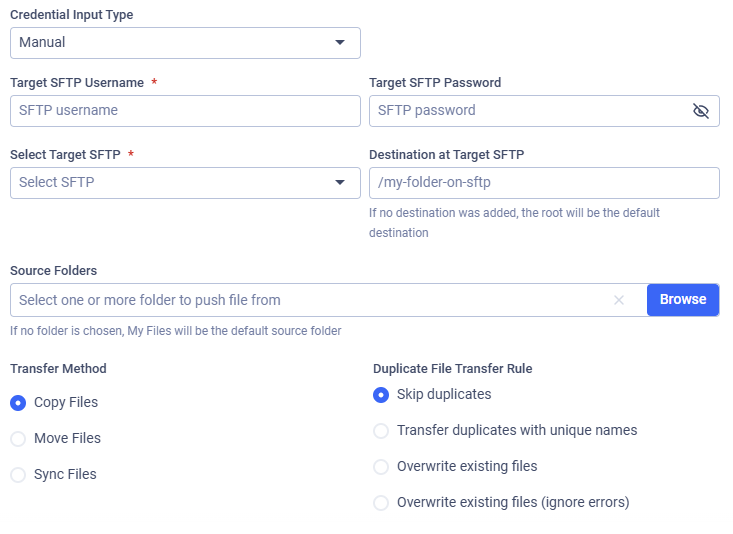The image size is (733, 534).
Task: Focus the Target SFTP Username field
Action: pos(185,111)
